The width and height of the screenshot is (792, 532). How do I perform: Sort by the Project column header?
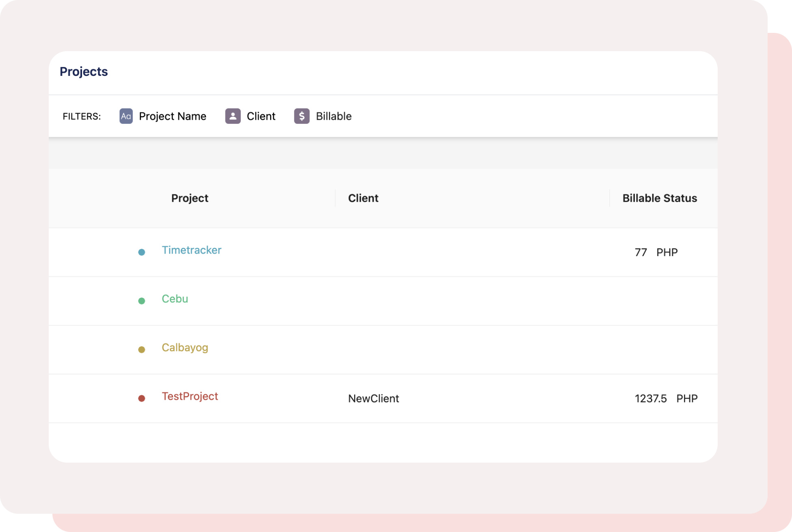click(x=190, y=198)
